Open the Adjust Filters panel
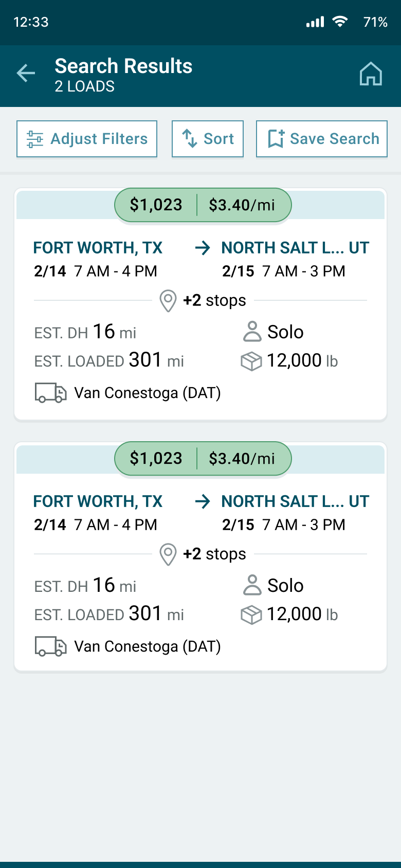This screenshot has width=401, height=868. 87,139
